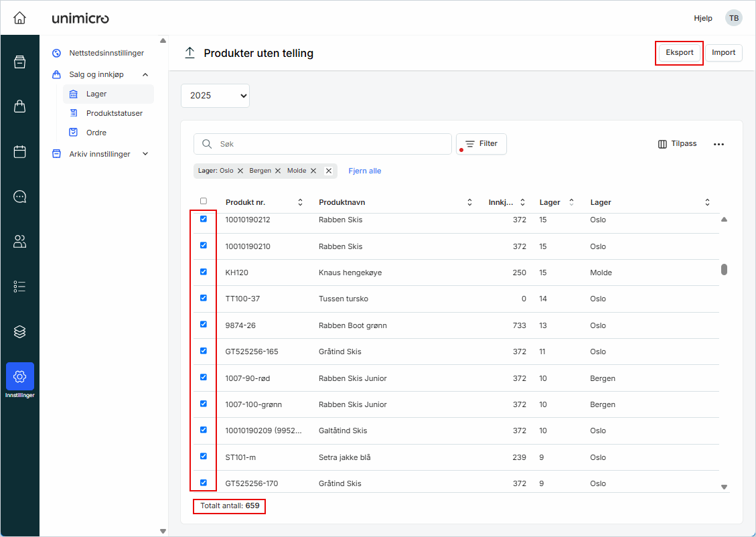Open the calendar icon in left sidebar
The width and height of the screenshot is (756, 537).
(x=19, y=151)
